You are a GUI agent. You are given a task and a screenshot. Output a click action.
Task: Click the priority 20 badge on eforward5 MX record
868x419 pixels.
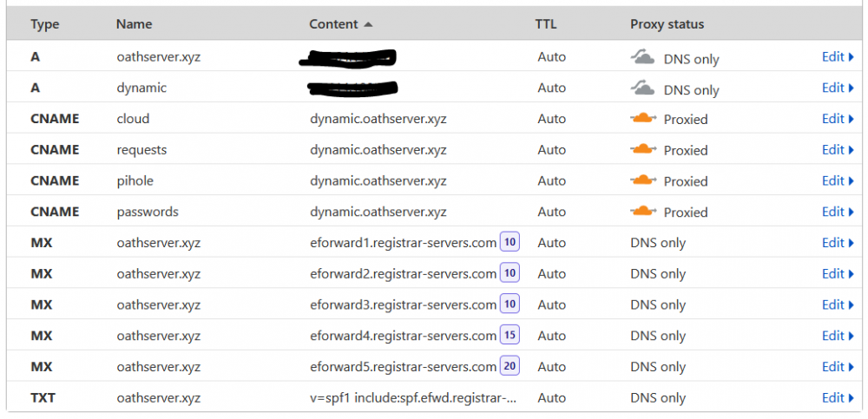point(510,366)
